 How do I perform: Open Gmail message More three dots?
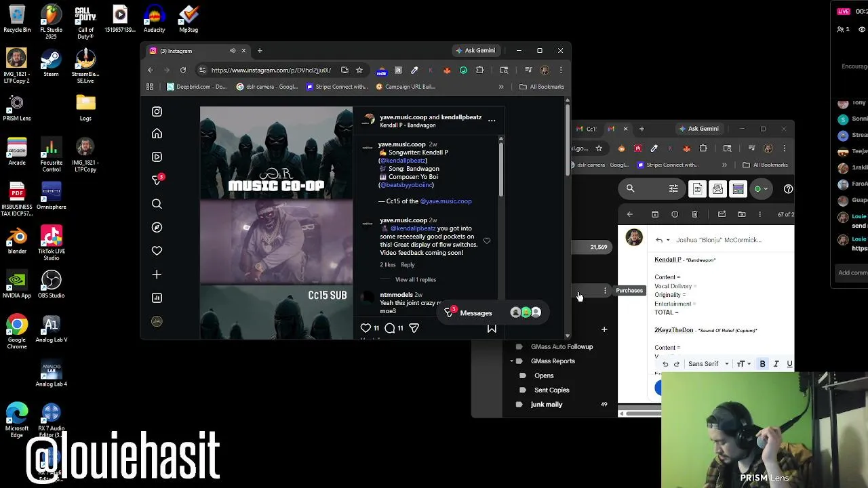pyautogui.click(x=760, y=214)
